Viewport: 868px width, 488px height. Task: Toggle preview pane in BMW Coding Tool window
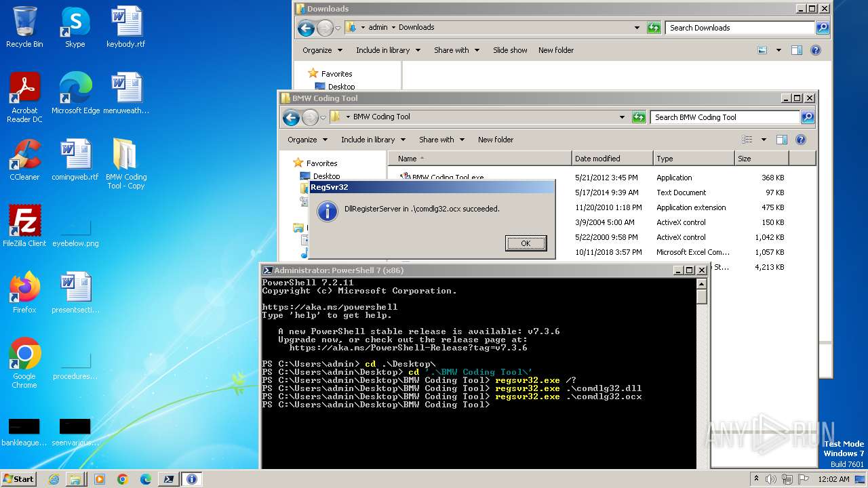pos(782,140)
